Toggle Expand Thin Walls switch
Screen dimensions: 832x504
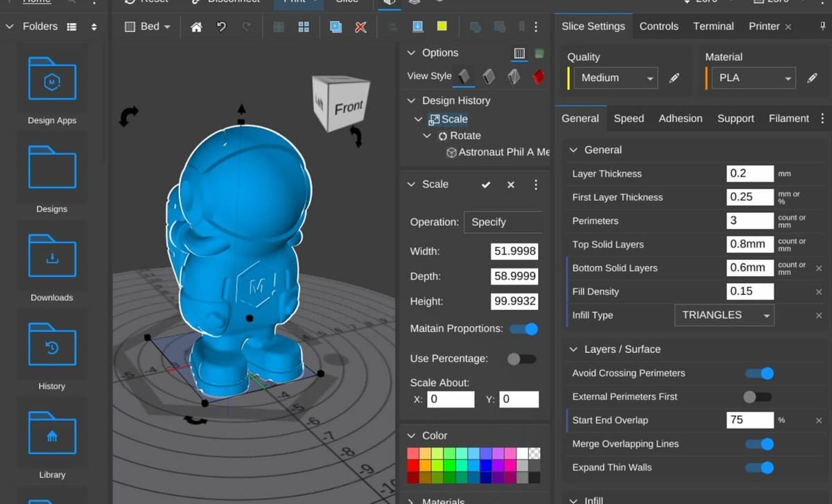pyautogui.click(x=759, y=468)
